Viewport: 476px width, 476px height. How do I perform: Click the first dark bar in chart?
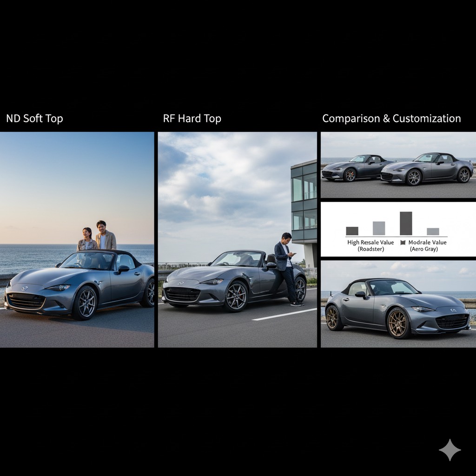point(352,231)
